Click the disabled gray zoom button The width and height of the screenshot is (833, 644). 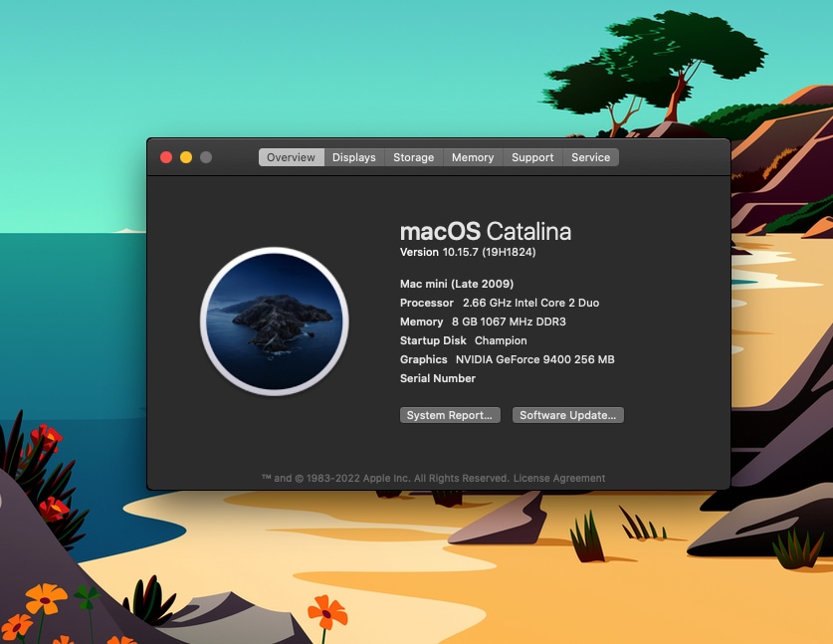click(x=206, y=157)
